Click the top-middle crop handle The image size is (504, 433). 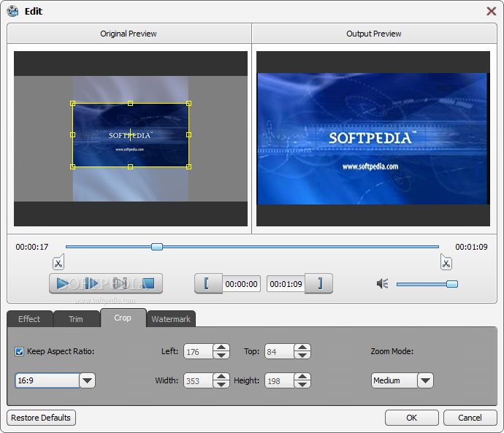point(130,104)
